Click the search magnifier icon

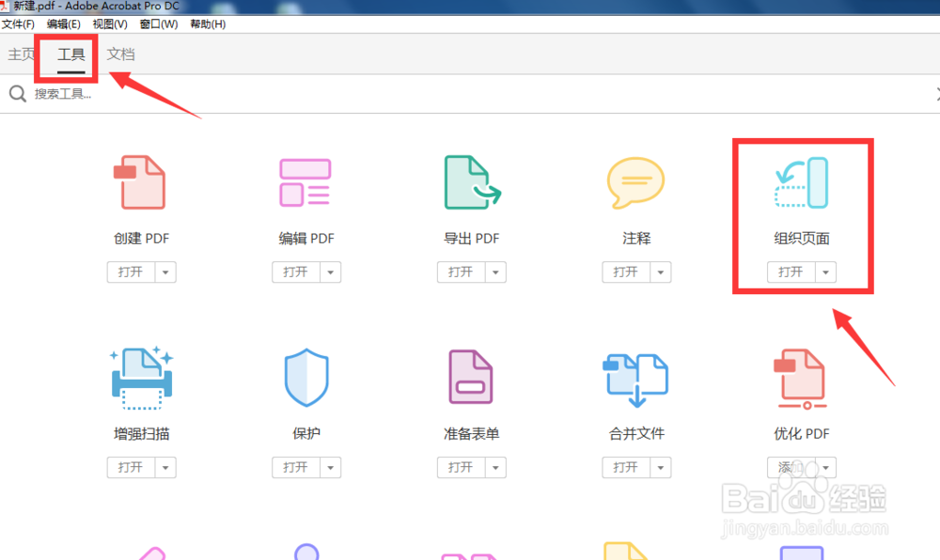click(x=17, y=93)
